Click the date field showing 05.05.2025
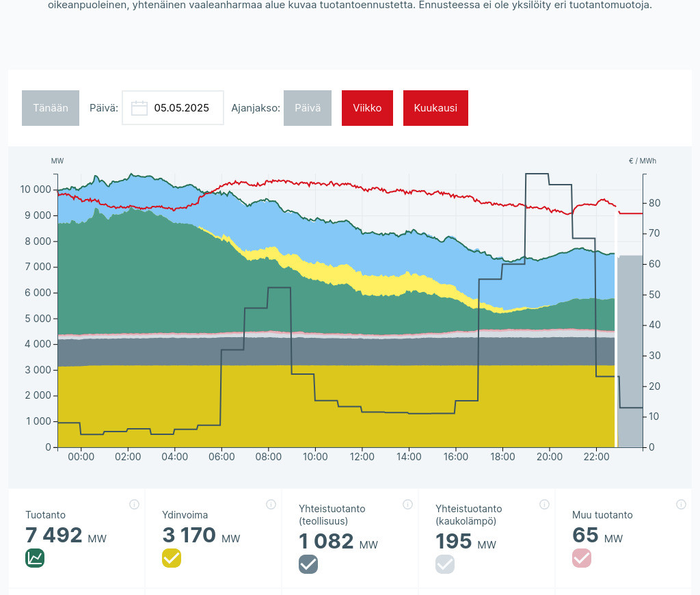 pyautogui.click(x=181, y=108)
